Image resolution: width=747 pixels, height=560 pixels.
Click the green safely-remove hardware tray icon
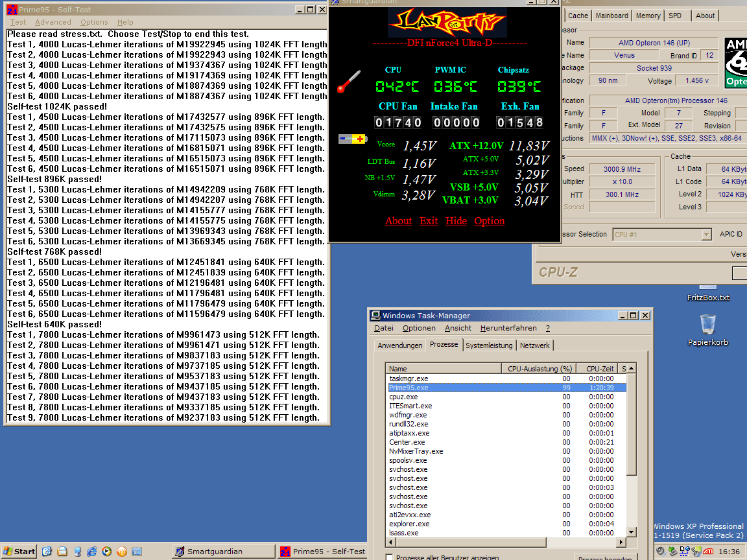pyautogui.click(x=672, y=552)
